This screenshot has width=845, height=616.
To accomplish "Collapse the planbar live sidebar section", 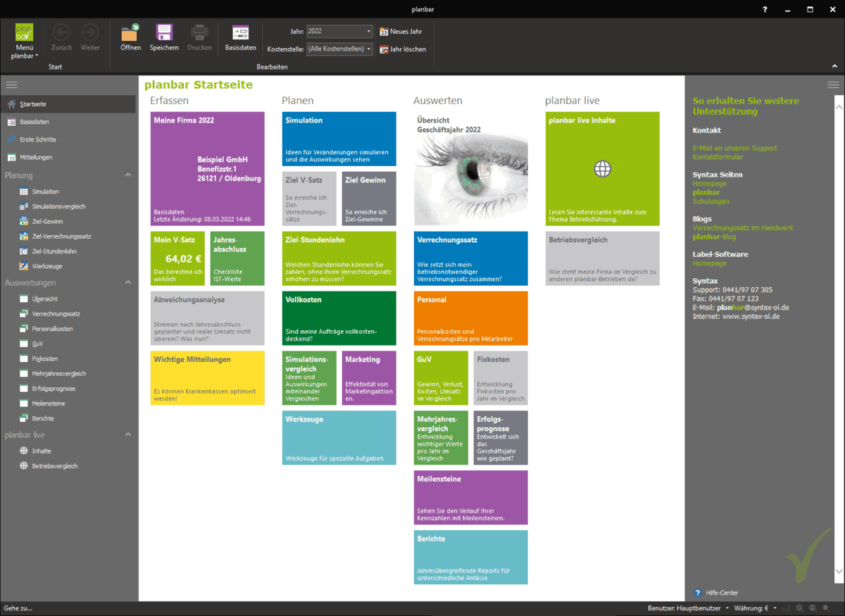I will [x=127, y=435].
